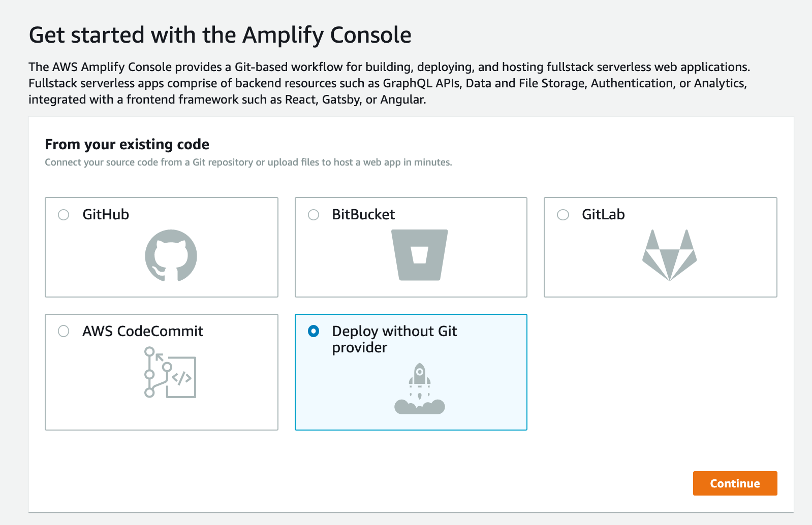Select the Deploy without Git provider radio
The height and width of the screenshot is (525, 812).
tap(314, 331)
